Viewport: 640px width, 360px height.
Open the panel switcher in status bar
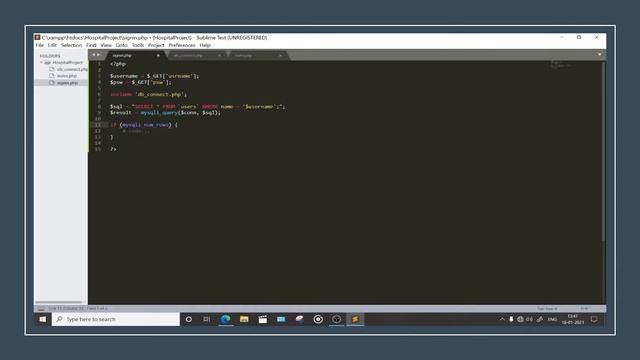coord(41,309)
